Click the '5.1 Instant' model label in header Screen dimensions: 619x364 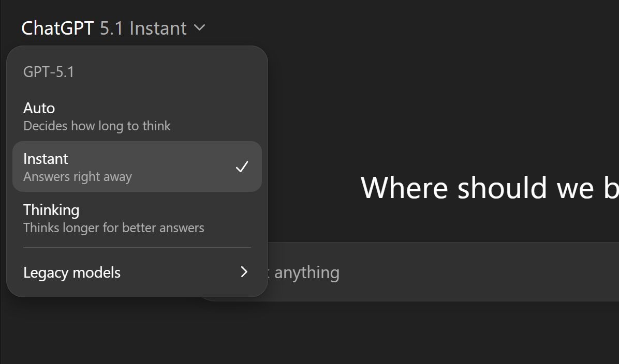coord(143,28)
